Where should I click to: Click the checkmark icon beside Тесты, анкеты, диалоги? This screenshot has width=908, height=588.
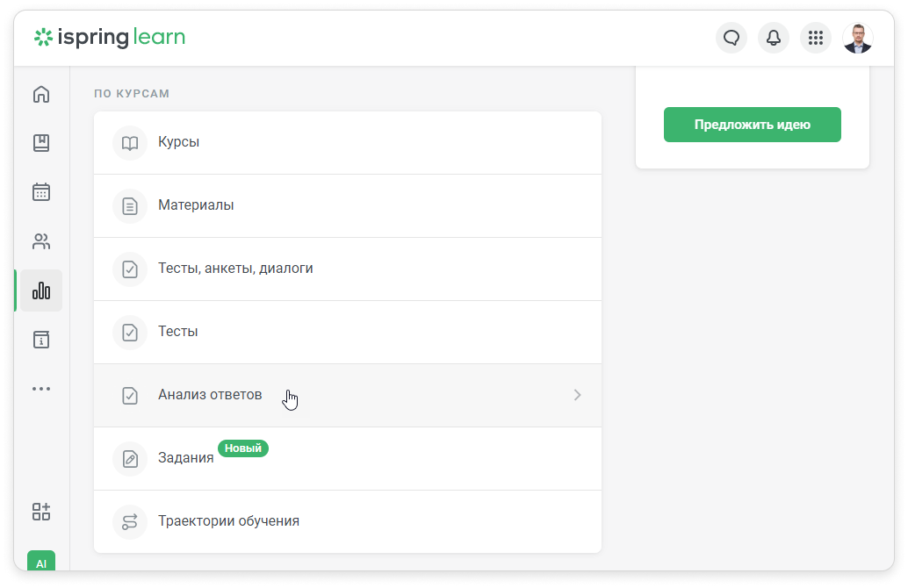[130, 269]
